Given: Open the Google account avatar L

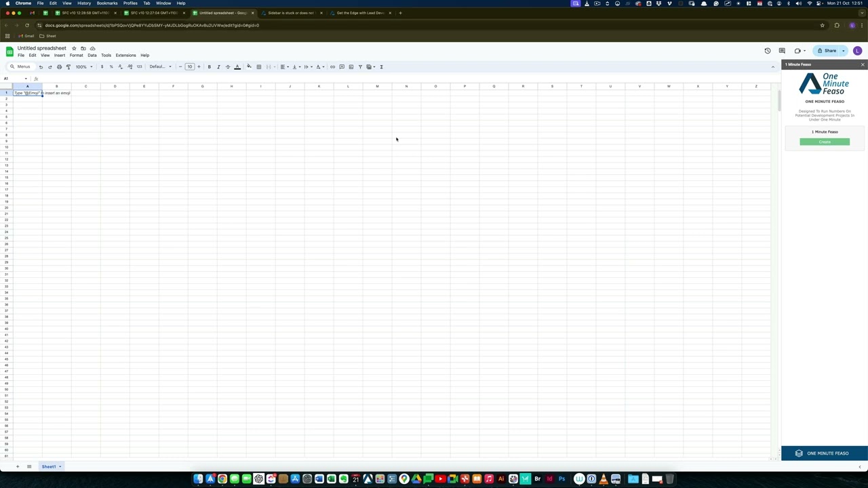Looking at the screenshot, I should click(x=857, y=51).
